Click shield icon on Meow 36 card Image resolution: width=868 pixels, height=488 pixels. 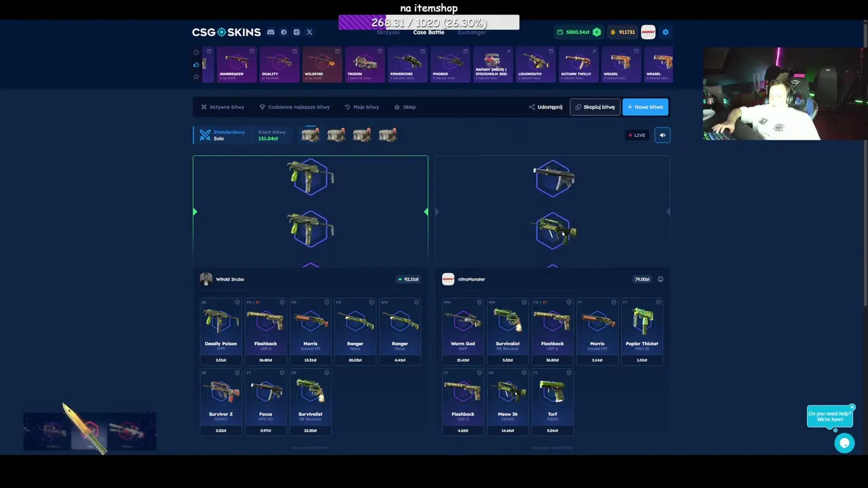524,373
